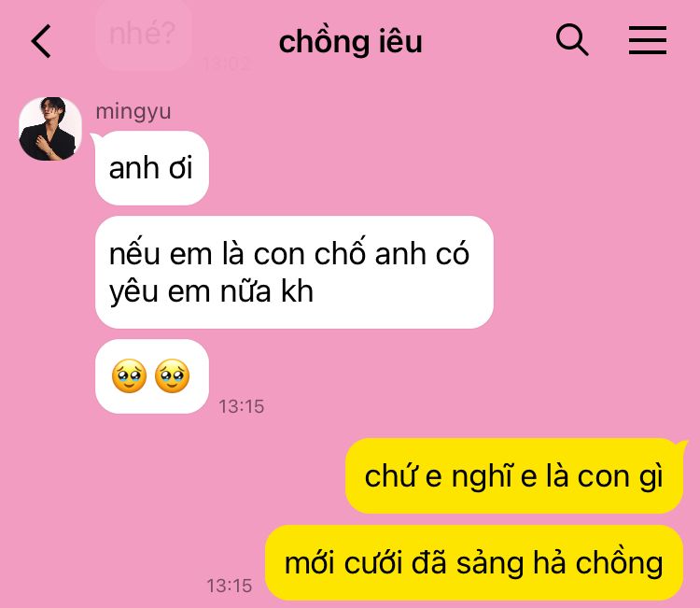The height and width of the screenshot is (608, 700).
Task: Tap the first pleading emoji
Action: [129, 375]
